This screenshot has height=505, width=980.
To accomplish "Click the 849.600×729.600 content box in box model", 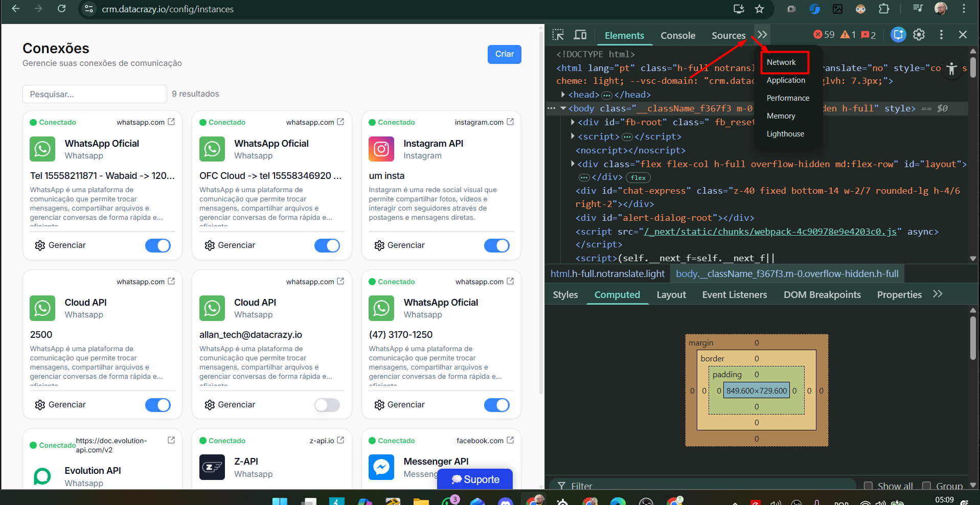I will (x=757, y=391).
